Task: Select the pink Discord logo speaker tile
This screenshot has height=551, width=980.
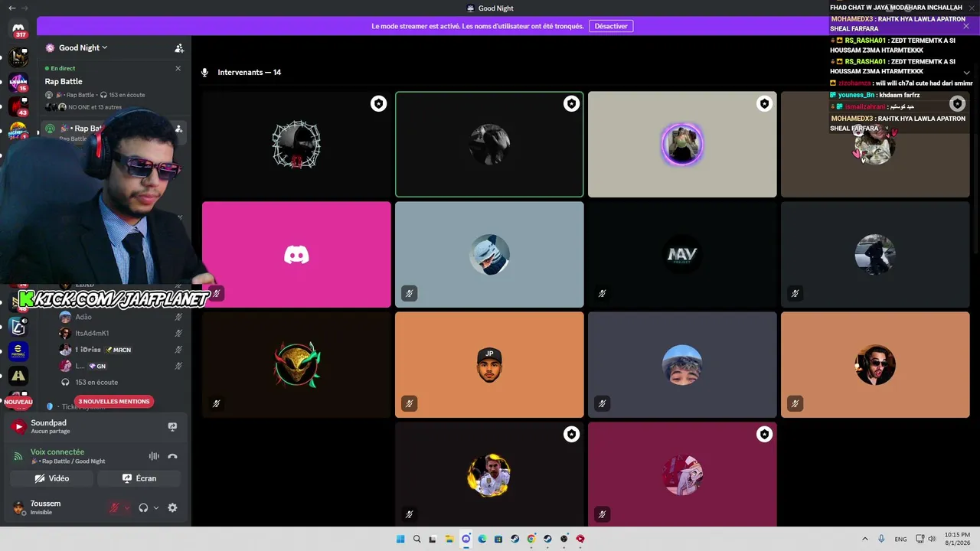Action: click(x=296, y=255)
